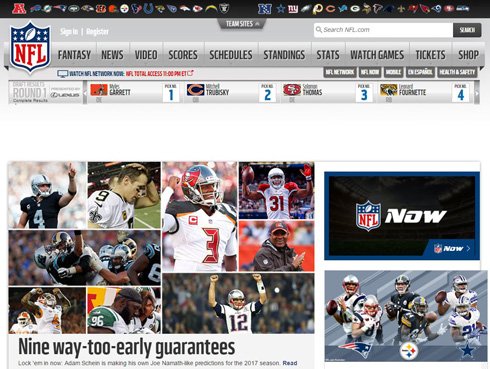Open the Buffalo Bills team icon

(x=35, y=8)
